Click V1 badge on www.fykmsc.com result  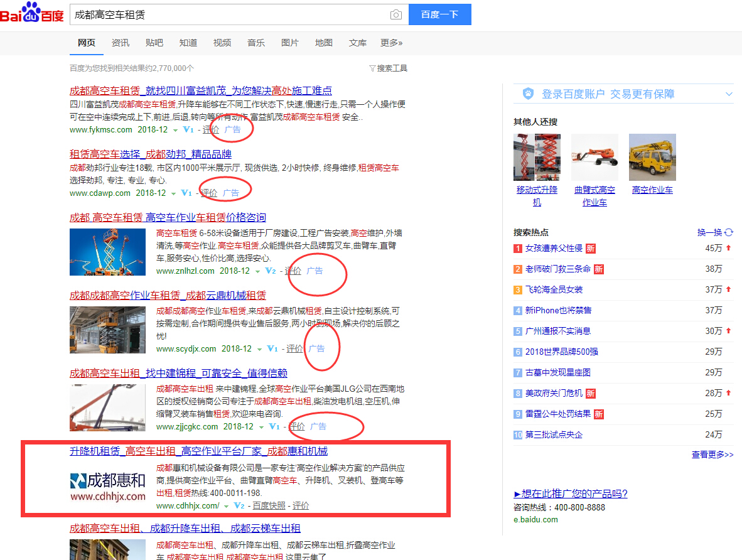[x=188, y=130]
